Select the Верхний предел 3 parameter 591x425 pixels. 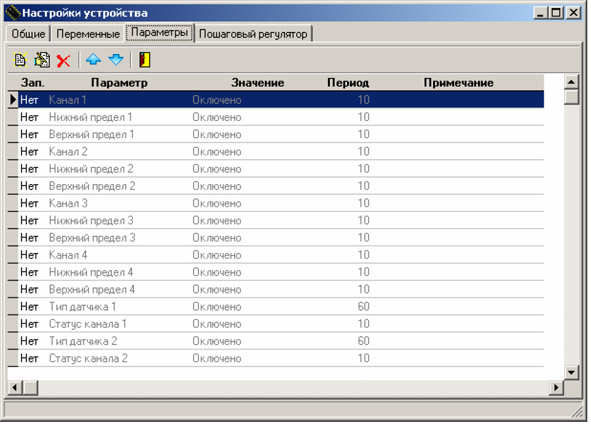pyautogui.click(x=92, y=238)
